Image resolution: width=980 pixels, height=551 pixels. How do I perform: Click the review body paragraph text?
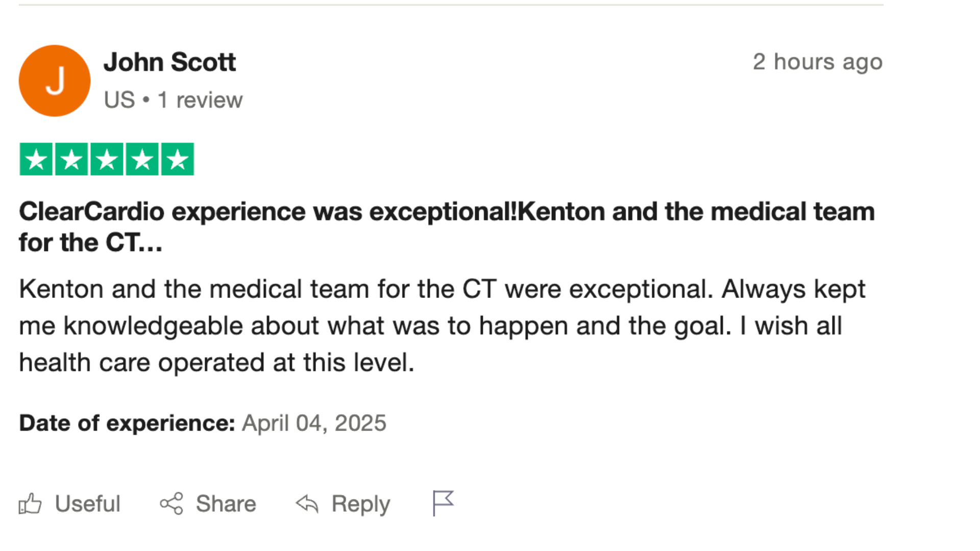coord(442,325)
